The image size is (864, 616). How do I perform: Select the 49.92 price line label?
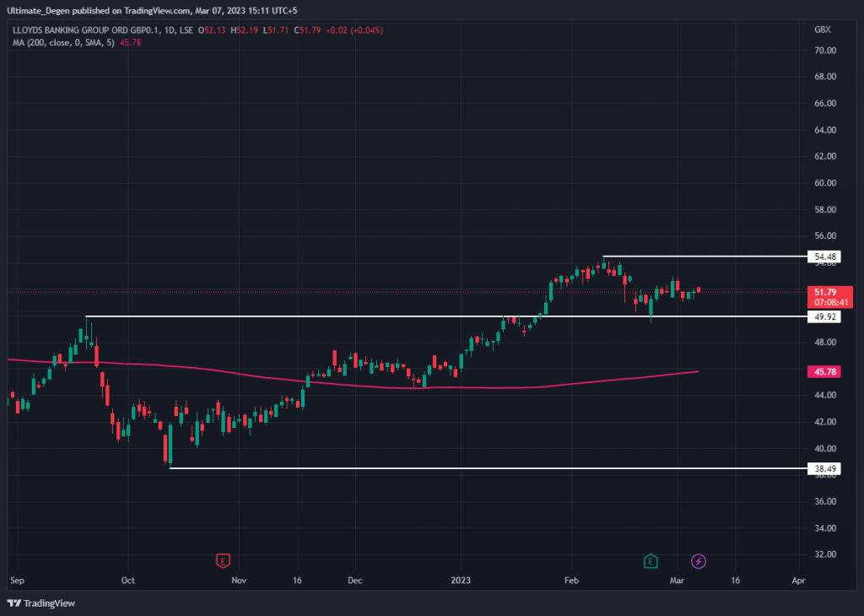coord(824,316)
